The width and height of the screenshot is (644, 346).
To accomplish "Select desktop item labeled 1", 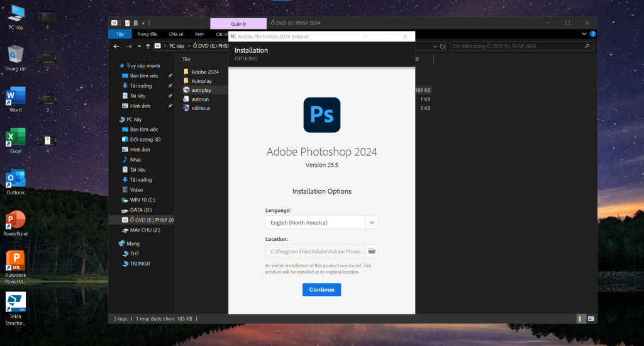I will tap(47, 20).
